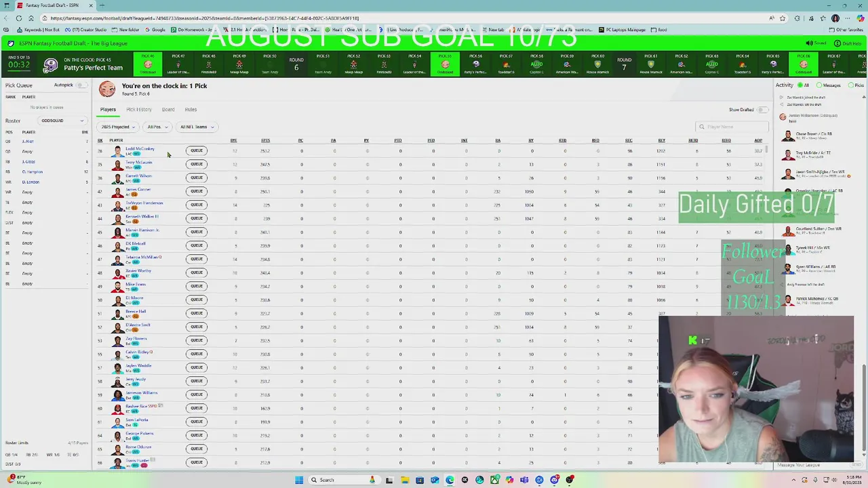This screenshot has width=868, height=488.
Task: Click the player table vertical scrollbar
Action: coord(767,149)
